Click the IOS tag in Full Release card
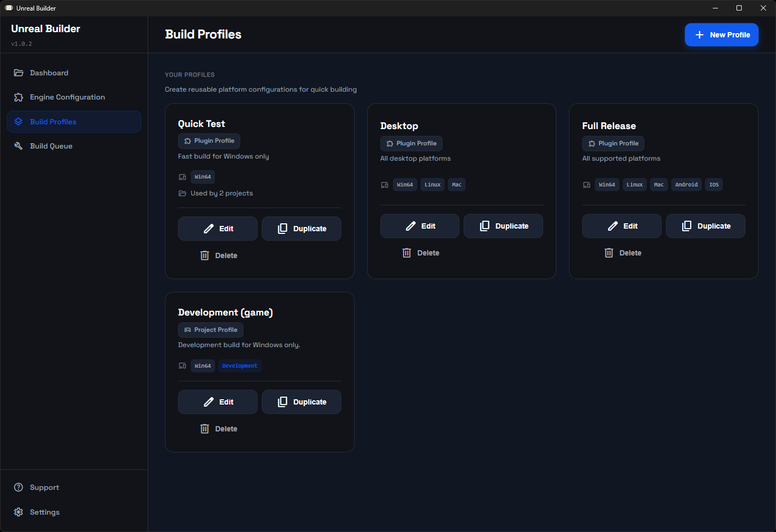This screenshot has width=776, height=532. [714, 185]
